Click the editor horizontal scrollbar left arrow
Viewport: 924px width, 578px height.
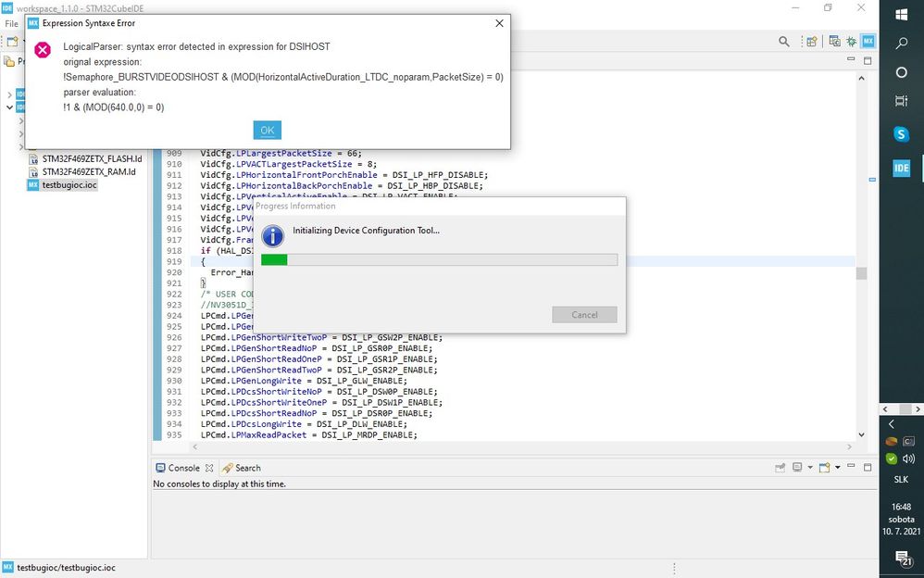point(195,447)
